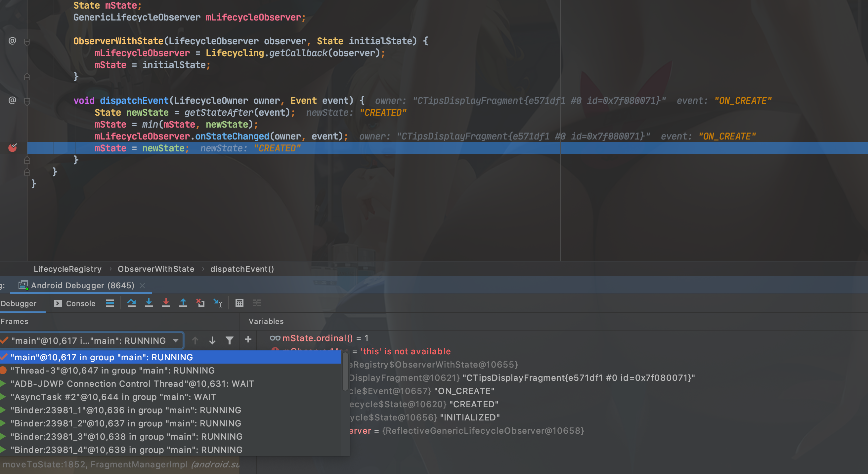
Task: Open the thread selector dropdown
Action: coord(176,340)
